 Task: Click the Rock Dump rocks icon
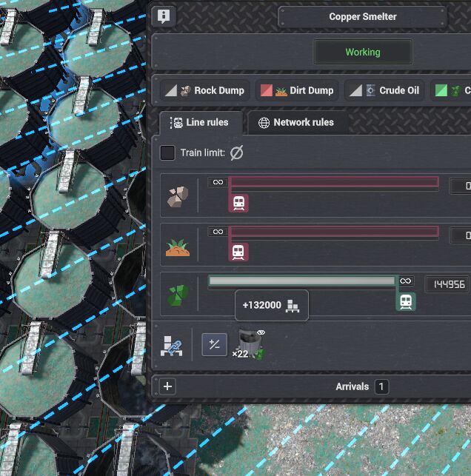pos(186,90)
